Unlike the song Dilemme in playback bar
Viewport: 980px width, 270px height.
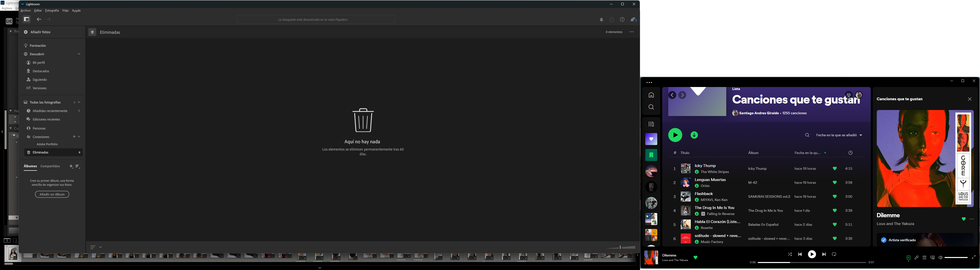click(695, 257)
